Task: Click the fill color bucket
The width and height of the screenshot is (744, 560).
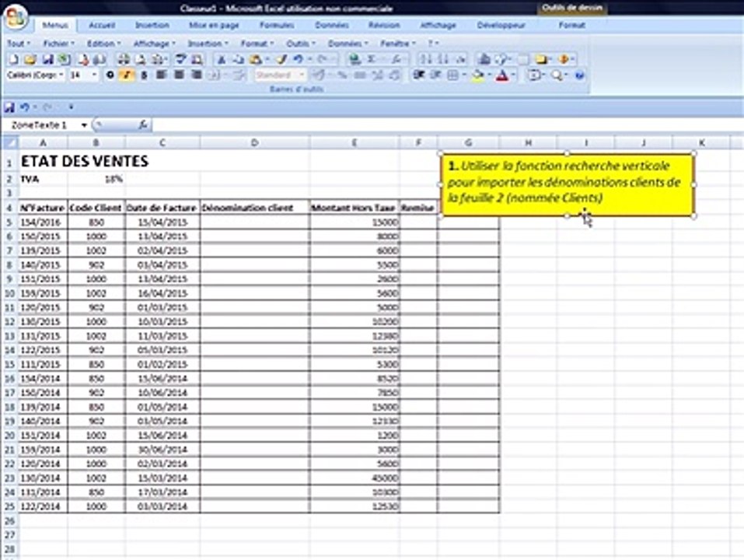Action: (x=478, y=75)
